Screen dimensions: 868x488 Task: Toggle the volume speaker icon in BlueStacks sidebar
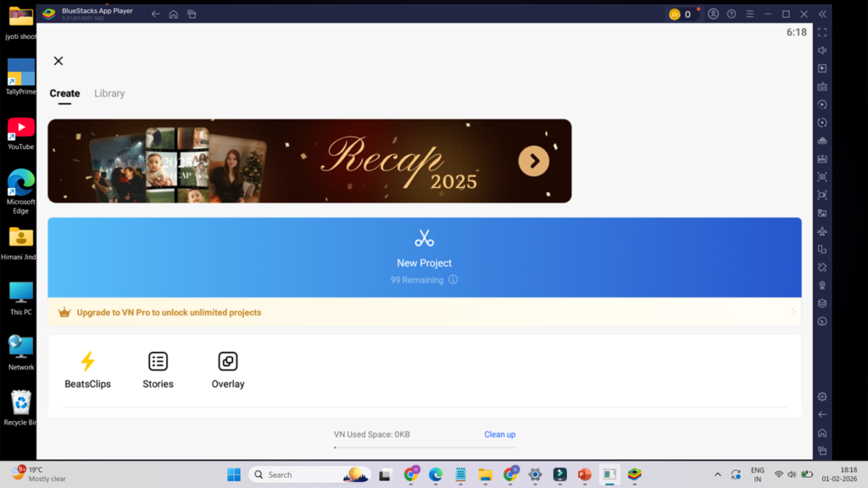coord(821,51)
